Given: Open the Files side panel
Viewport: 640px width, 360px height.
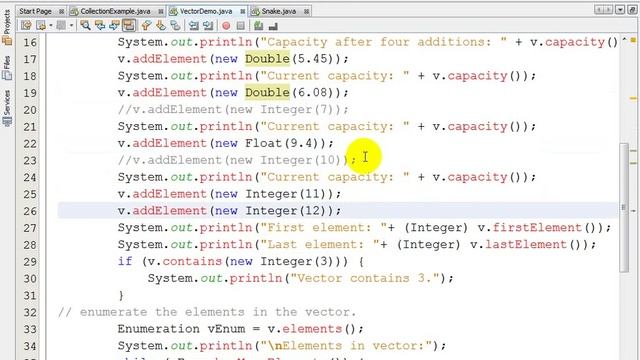Looking at the screenshot, I should click(x=7, y=68).
